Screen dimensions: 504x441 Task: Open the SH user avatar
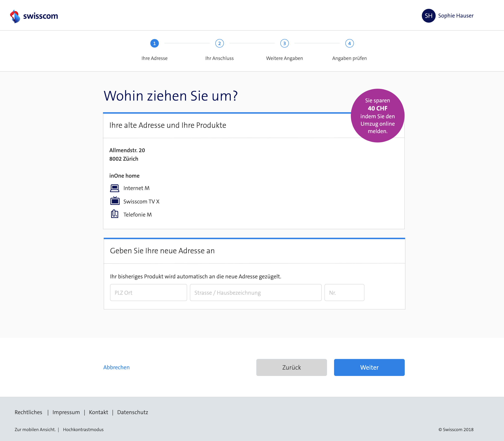[x=429, y=16]
